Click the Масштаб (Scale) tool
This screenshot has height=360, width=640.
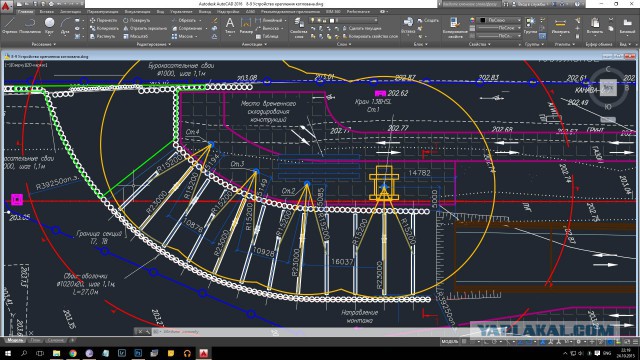click(136, 36)
